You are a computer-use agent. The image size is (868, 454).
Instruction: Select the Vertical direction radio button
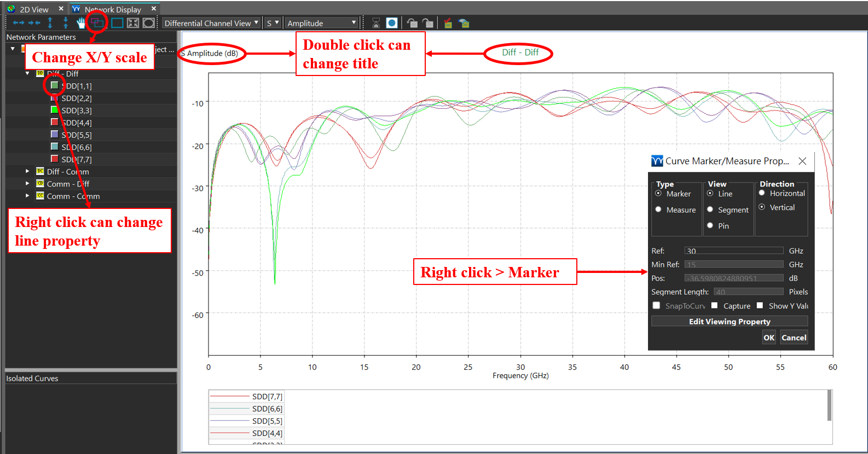pos(762,207)
